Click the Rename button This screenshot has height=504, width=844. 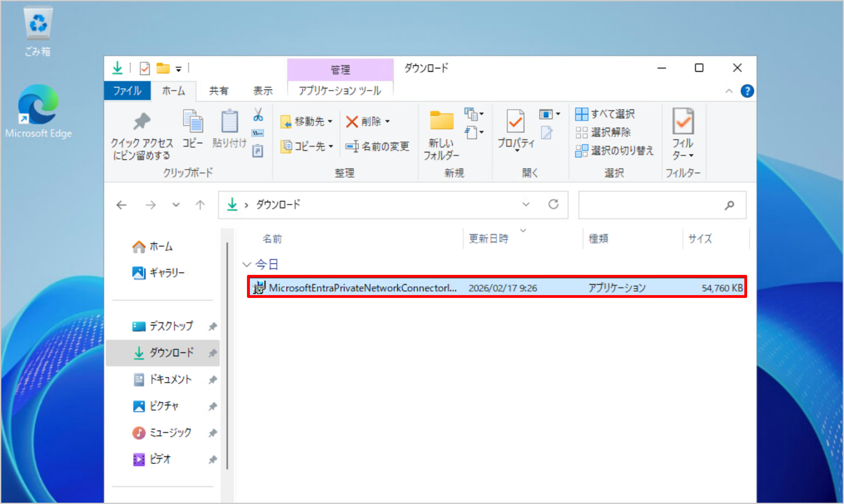[x=377, y=146]
